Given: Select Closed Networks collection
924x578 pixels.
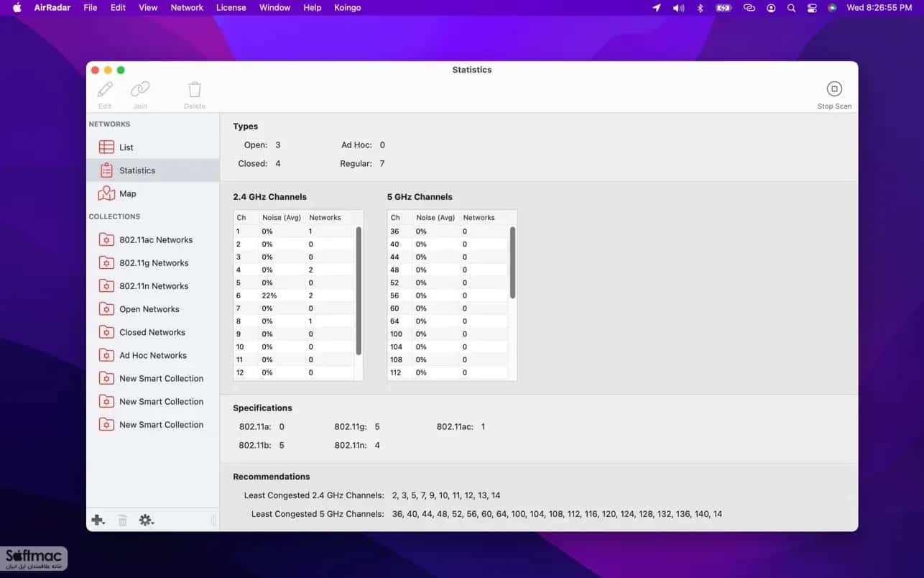Looking at the screenshot, I should tap(152, 332).
